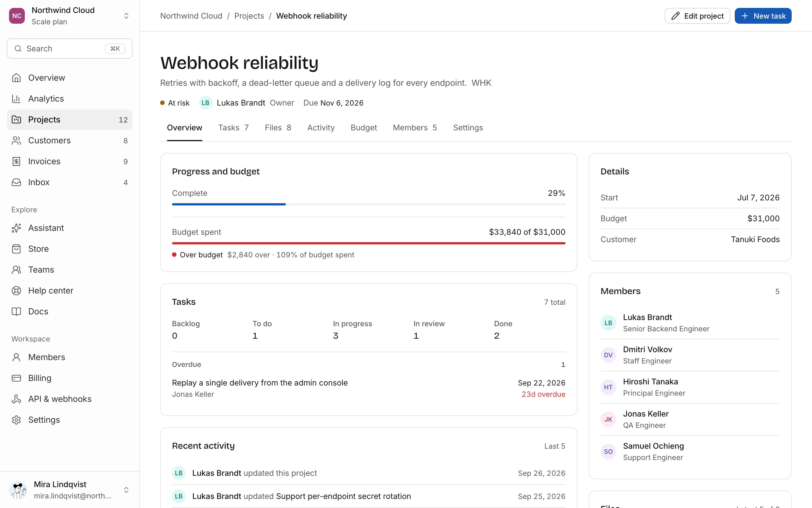812x508 pixels.
Task: Click the API & webhooks icon
Action: pos(16,399)
